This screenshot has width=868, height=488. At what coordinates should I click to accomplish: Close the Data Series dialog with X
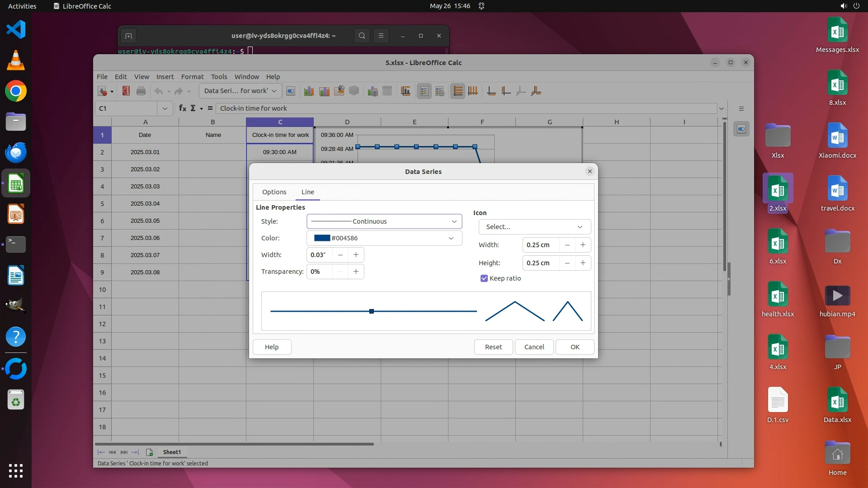[590, 171]
